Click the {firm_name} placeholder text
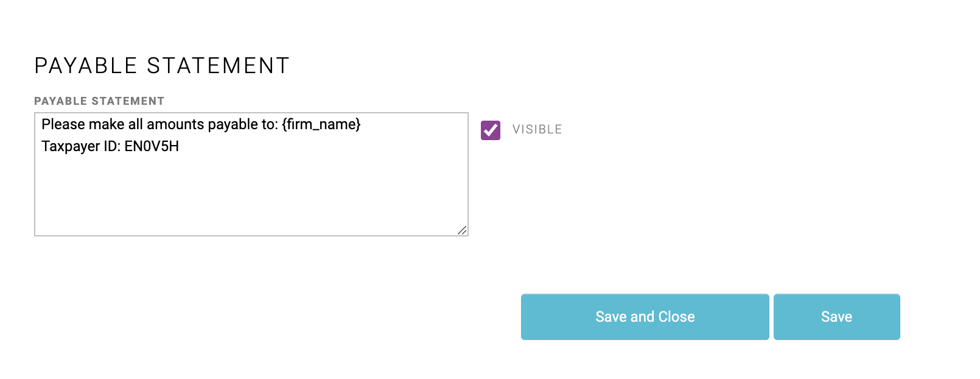Image resolution: width=980 pixels, height=379 pixels. [x=323, y=124]
